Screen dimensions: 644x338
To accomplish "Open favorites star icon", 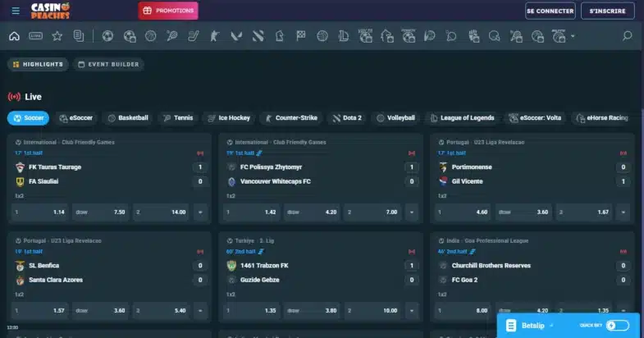I will pyautogui.click(x=57, y=36).
